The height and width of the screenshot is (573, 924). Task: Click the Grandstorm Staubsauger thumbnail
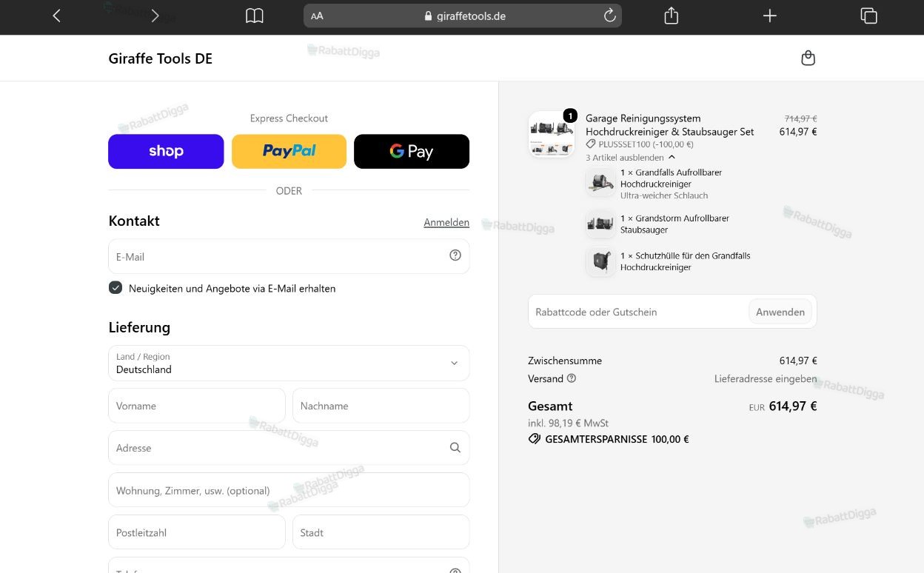(600, 223)
